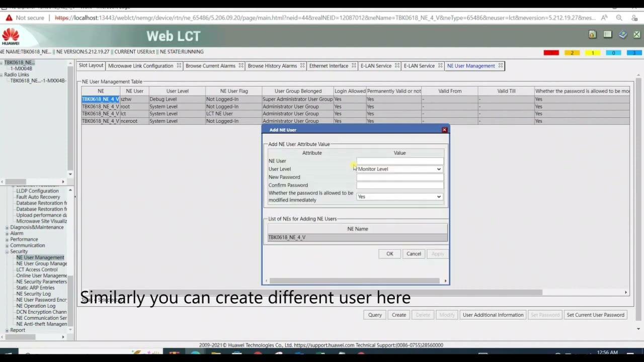Screen dimensions: 644x362
Task: Close the Add NE User dialog
Action: (444, 130)
